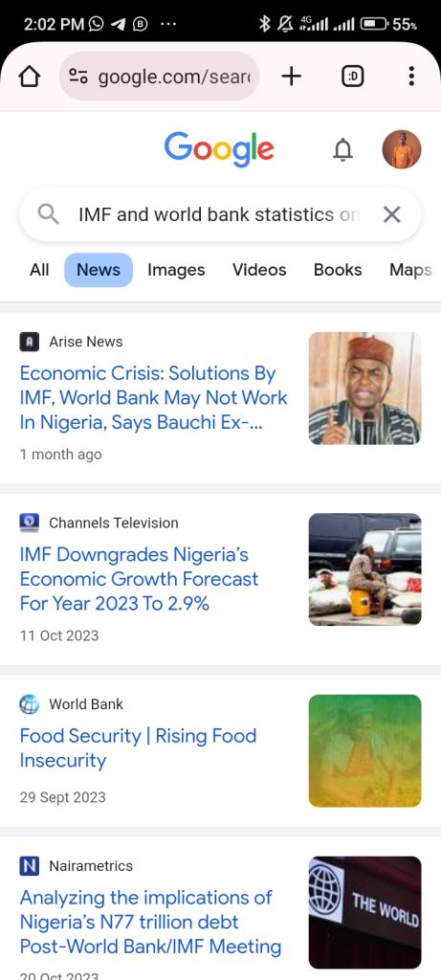Open the Arise News Economic Crisis article

pos(154,397)
